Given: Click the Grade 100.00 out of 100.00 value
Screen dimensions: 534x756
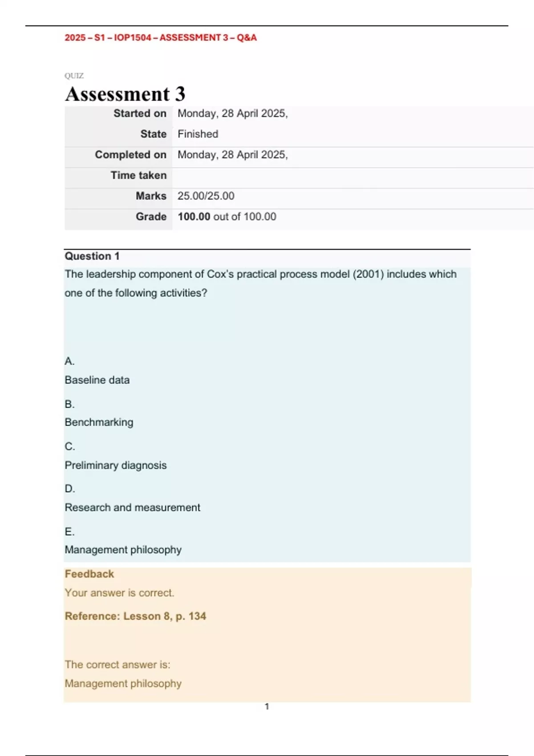Looking at the screenshot, I should (227, 217).
